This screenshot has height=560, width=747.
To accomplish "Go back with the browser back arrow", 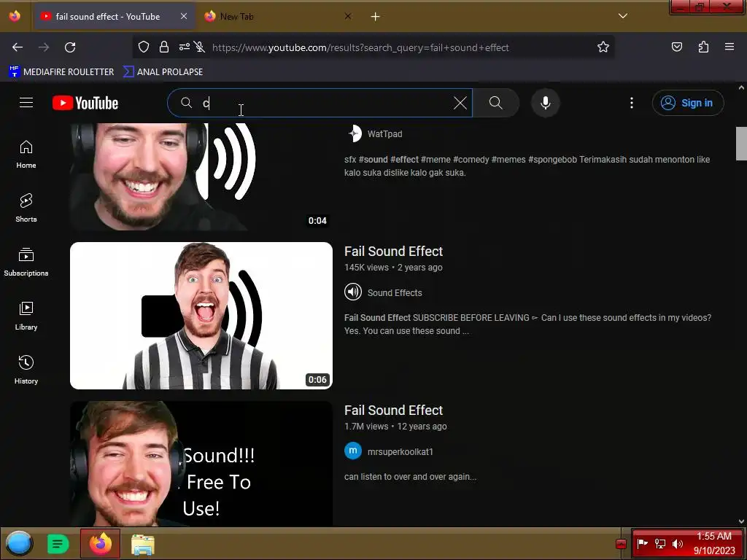I will [x=18, y=47].
